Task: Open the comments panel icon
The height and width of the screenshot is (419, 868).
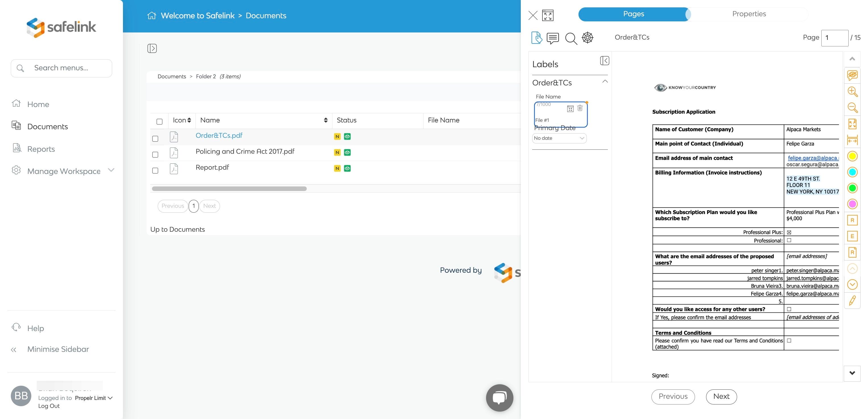Action: (x=553, y=38)
